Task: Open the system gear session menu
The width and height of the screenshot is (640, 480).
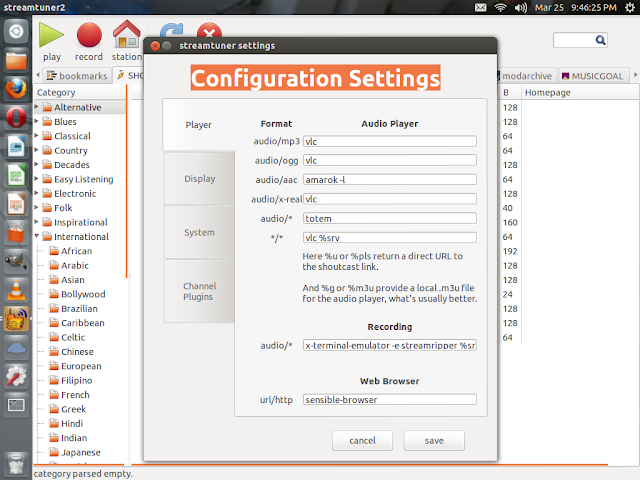Action: [630, 7]
